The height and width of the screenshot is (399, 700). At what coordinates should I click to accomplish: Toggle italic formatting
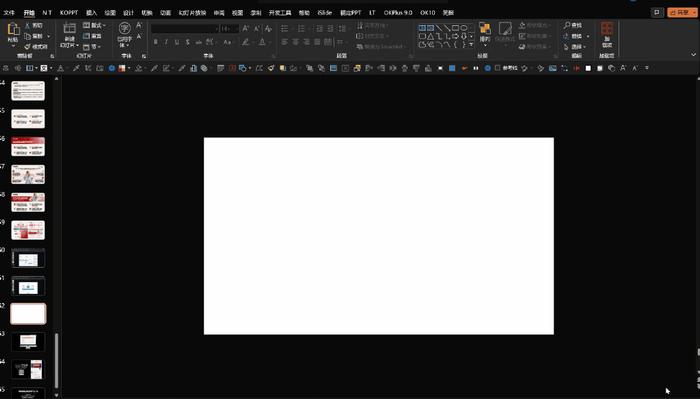[x=166, y=42]
